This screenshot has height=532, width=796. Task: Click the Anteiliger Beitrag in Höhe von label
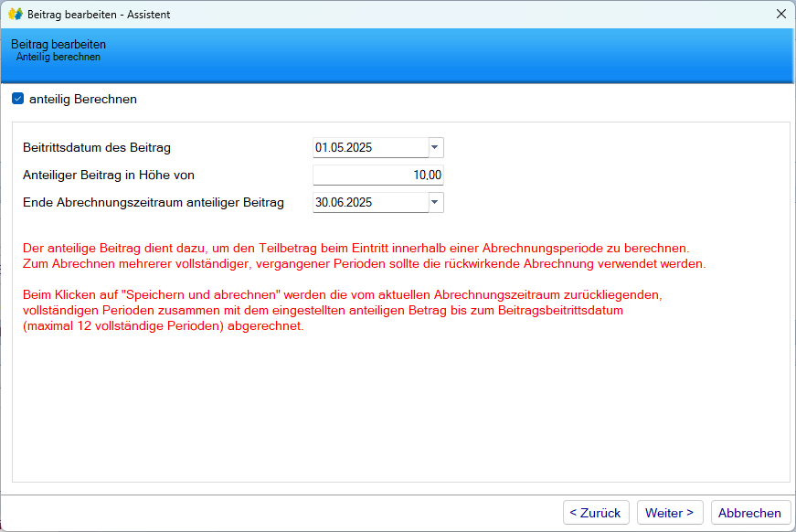point(109,175)
